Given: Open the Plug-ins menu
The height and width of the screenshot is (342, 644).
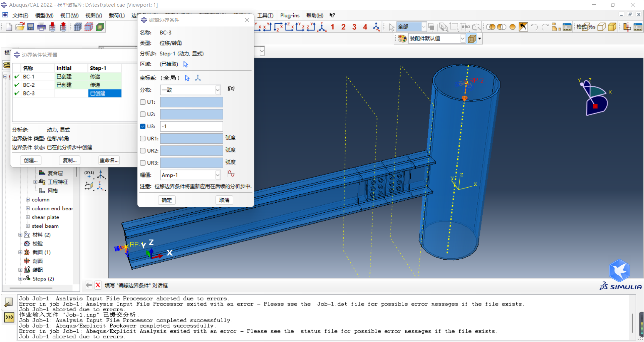Looking at the screenshot, I should click(x=290, y=15).
